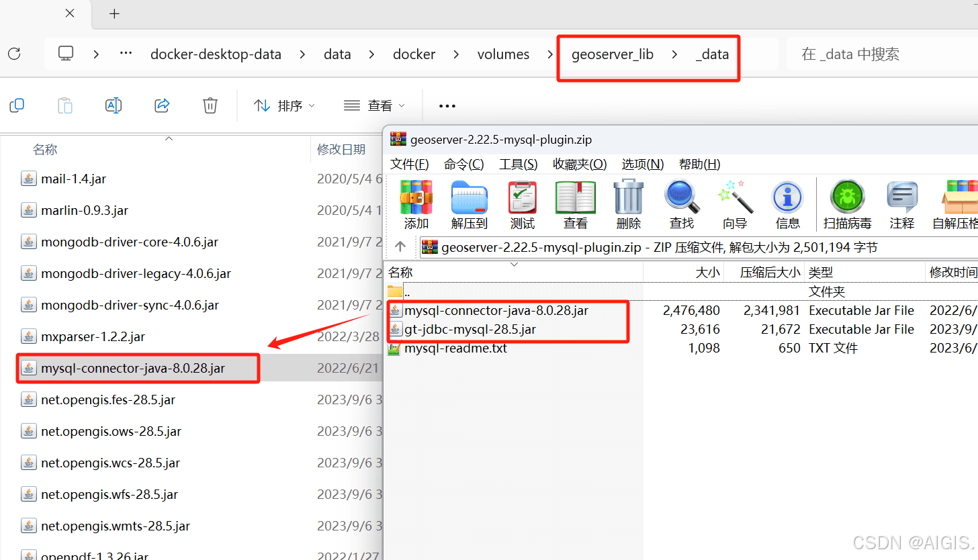The width and height of the screenshot is (978, 560).
Task: Open the Tools (工具) menu in WinRAR
Action: [x=518, y=164]
